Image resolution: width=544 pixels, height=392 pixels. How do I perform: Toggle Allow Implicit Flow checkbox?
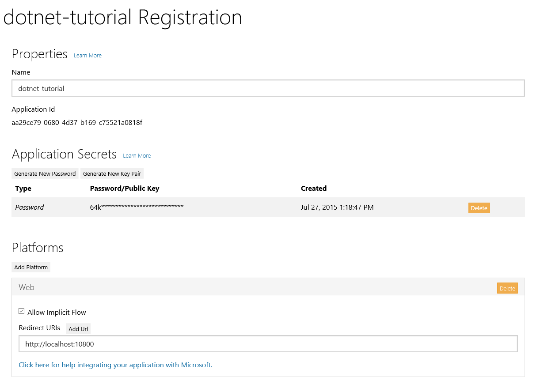(22, 312)
